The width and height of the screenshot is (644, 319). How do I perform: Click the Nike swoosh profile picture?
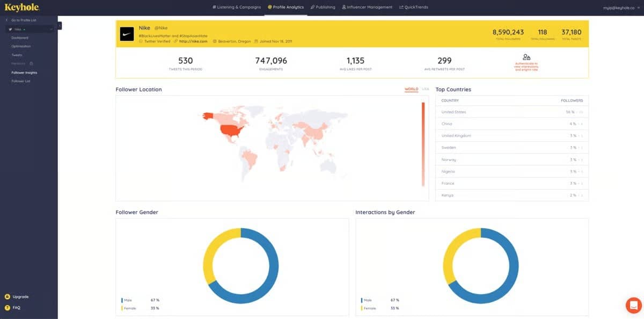click(x=127, y=34)
